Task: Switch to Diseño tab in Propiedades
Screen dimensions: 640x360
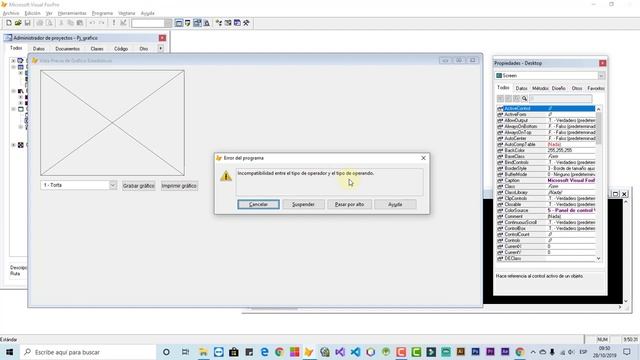Action: click(559, 88)
